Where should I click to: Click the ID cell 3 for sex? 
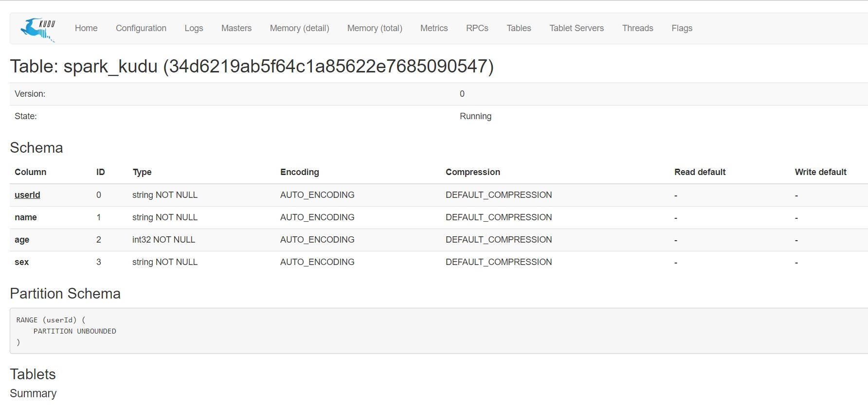click(99, 262)
